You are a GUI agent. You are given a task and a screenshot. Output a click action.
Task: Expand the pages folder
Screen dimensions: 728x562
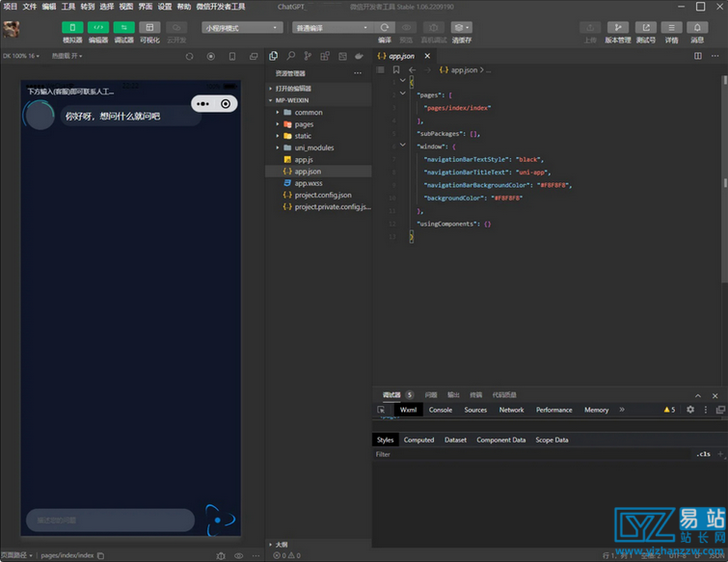pyautogui.click(x=304, y=124)
